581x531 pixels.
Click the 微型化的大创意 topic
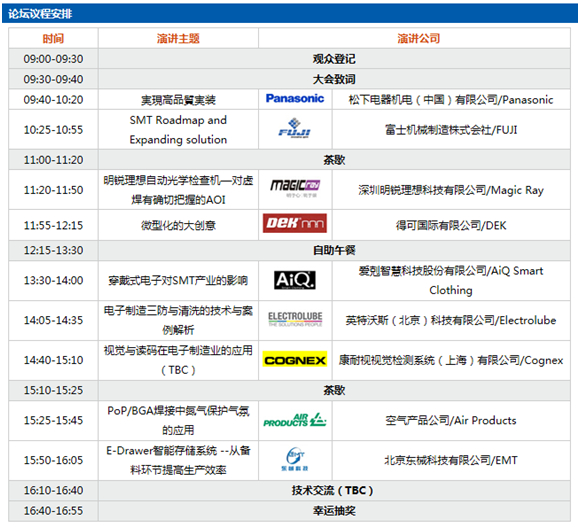click(x=178, y=225)
